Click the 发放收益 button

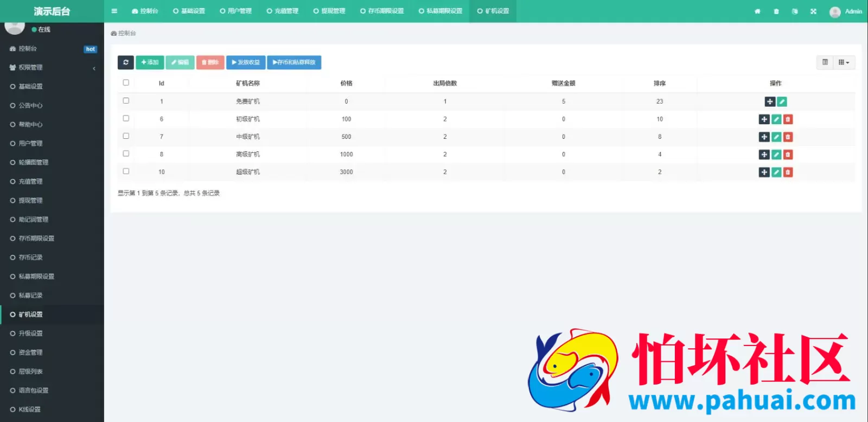246,62
